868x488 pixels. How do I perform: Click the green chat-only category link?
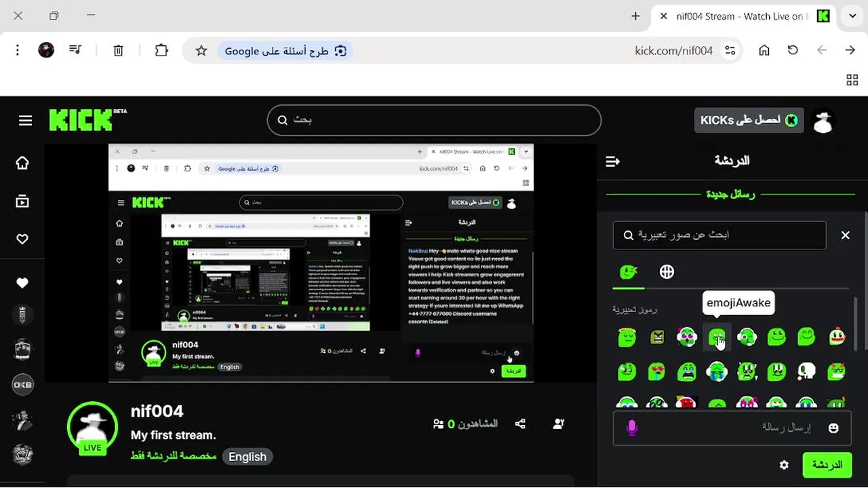(x=173, y=455)
